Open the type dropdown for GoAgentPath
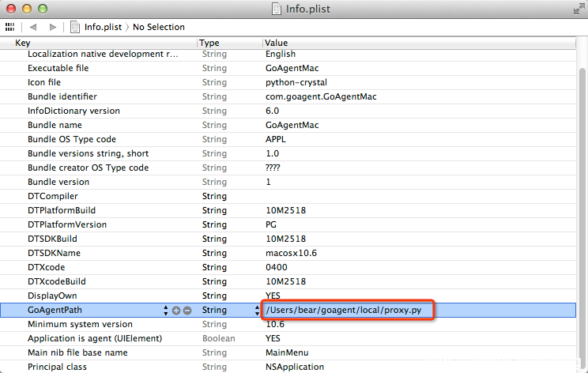 point(256,311)
